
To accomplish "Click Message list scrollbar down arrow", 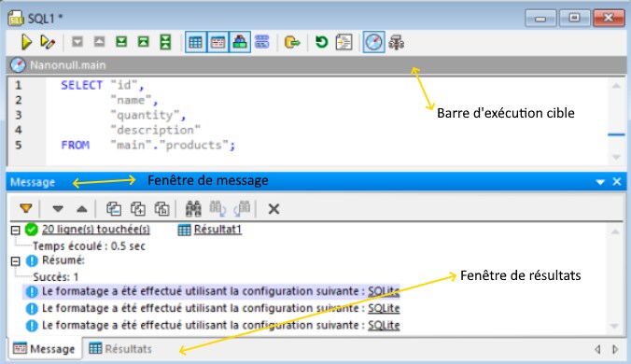I will tap(615, 326).
